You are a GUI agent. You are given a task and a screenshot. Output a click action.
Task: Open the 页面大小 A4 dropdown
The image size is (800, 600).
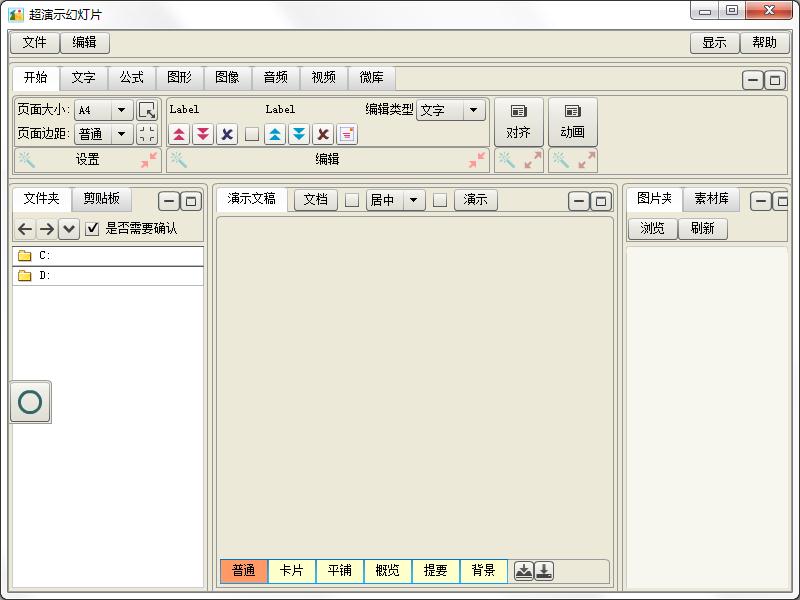(x=123, y=110)
